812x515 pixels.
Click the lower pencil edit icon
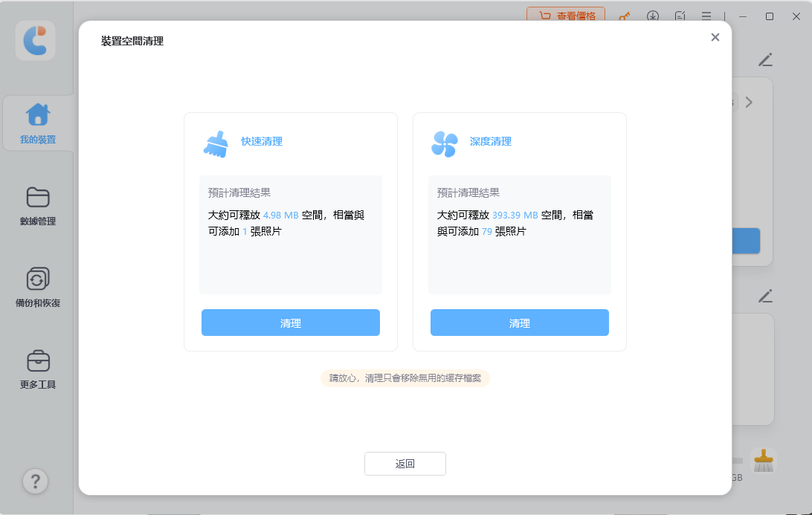[765, 296]
